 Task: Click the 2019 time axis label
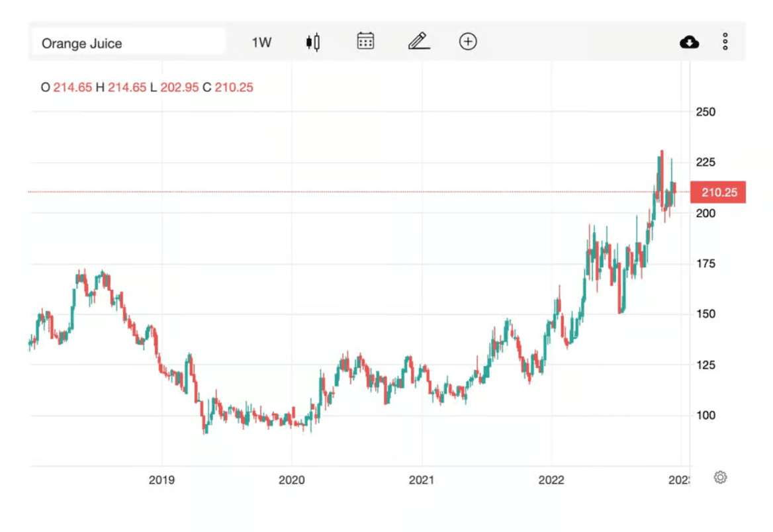click(x=161, y=480)
